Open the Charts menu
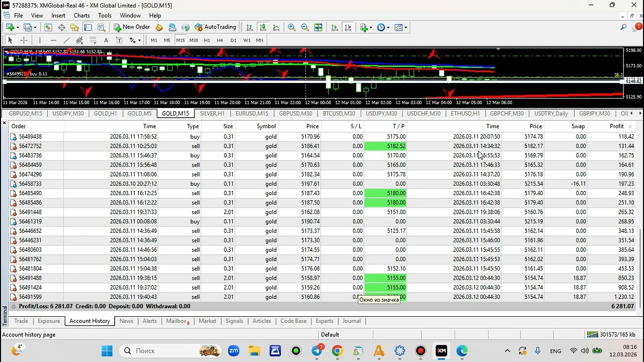The width and height of the screenshot is (644, 362). click(x=82, y=16)
